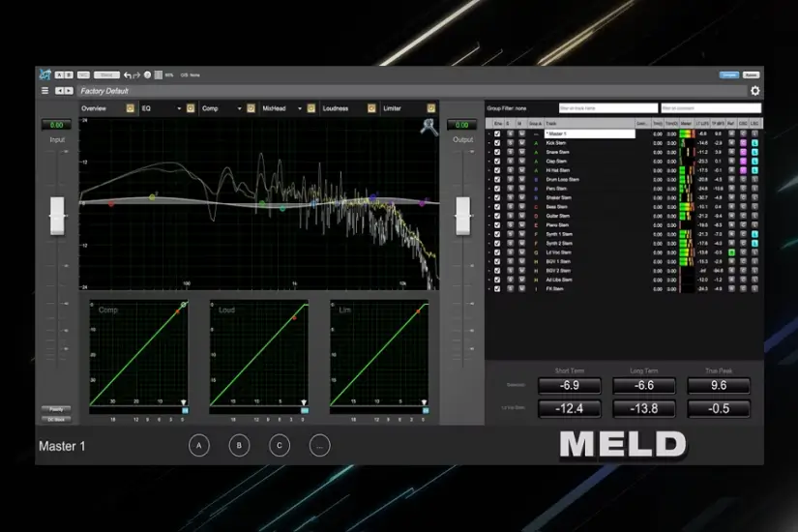Expand the Master 1 row arrow
798x532 pixels.
489,133
